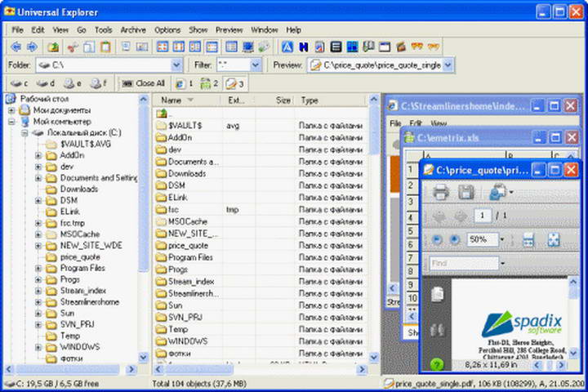Click the Copy icon in the toolbar
588x392 pixels.
click(89, 47)
